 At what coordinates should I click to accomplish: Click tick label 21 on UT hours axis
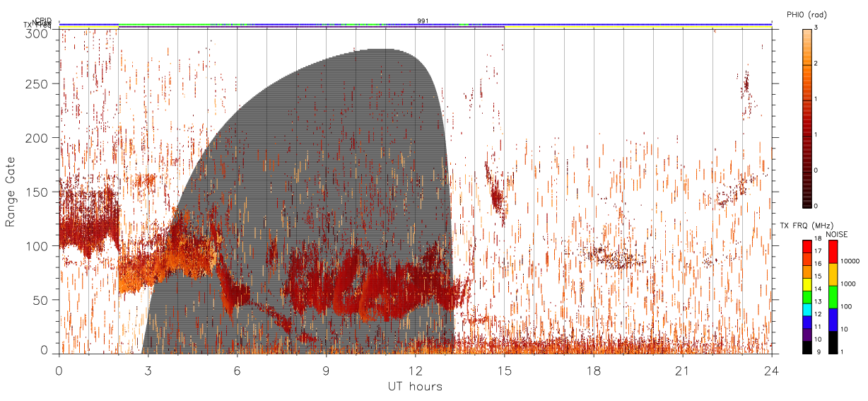click(682, 371)
